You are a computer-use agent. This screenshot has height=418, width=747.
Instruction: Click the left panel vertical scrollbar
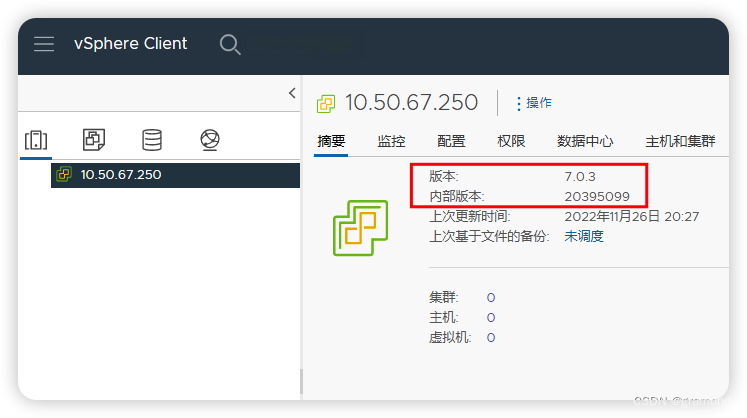pos(301,381)
